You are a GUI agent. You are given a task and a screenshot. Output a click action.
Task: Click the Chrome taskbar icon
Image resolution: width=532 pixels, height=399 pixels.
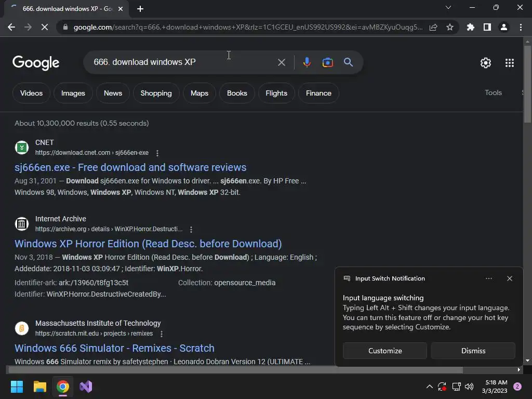(63, 387)
